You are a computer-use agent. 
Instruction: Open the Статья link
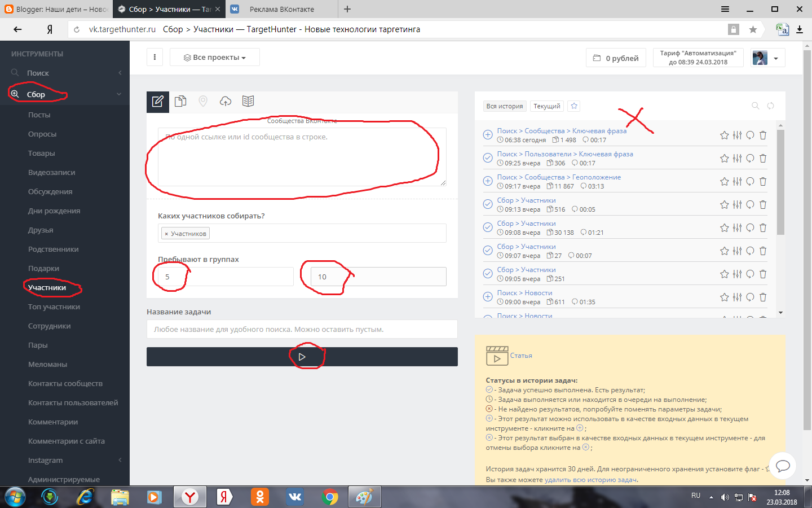coord(521,356)
